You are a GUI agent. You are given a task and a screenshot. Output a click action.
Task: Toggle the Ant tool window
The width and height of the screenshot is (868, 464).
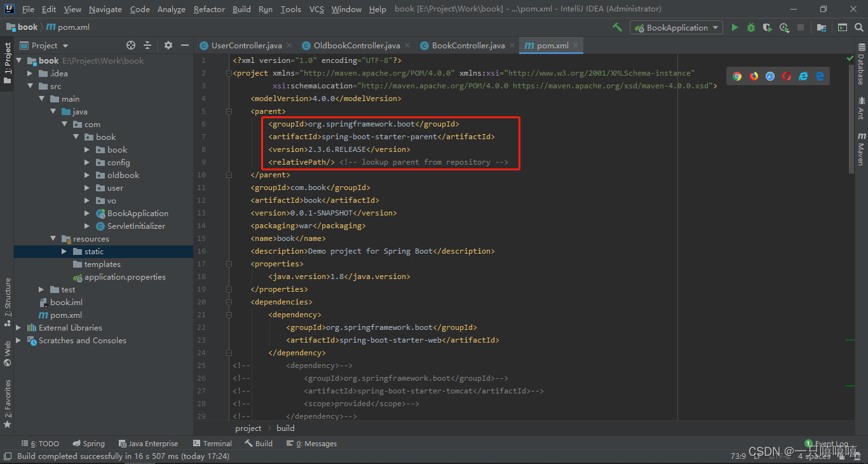click(861, 108)
